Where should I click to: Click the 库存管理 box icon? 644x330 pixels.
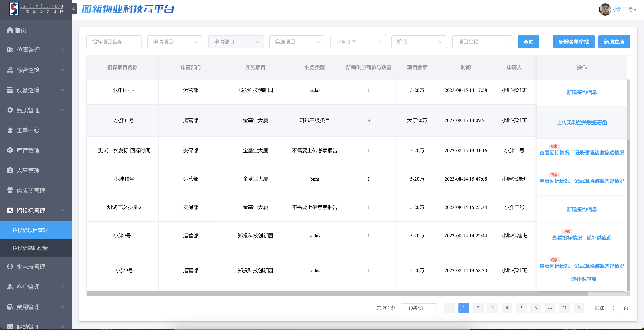[10, 150]
